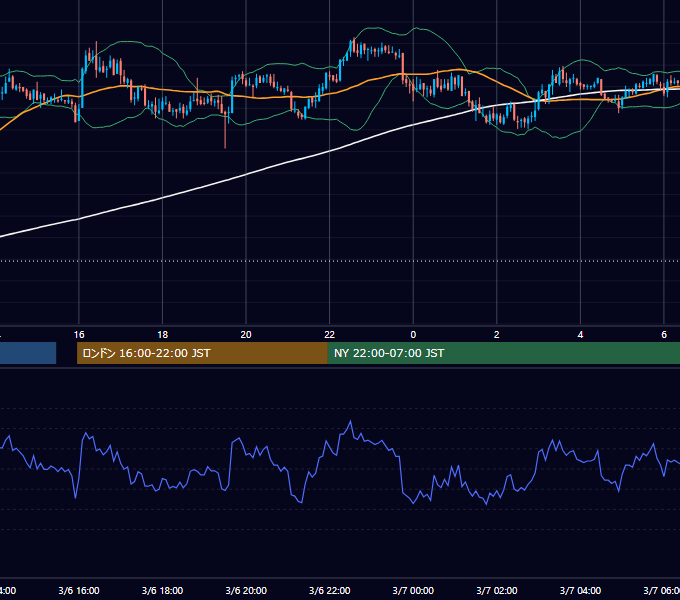Click the ロンドン 16:00-22:00 JST session bar
The height and width of the screenshot is (600, 680).
coord(202,353)
